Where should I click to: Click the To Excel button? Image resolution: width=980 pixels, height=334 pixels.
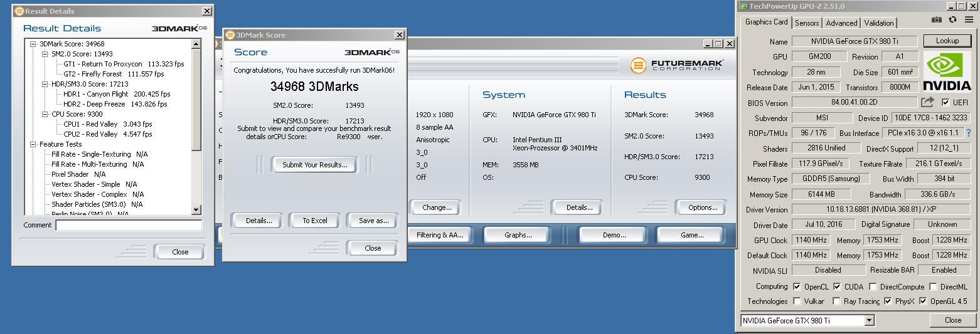point(315,221)
